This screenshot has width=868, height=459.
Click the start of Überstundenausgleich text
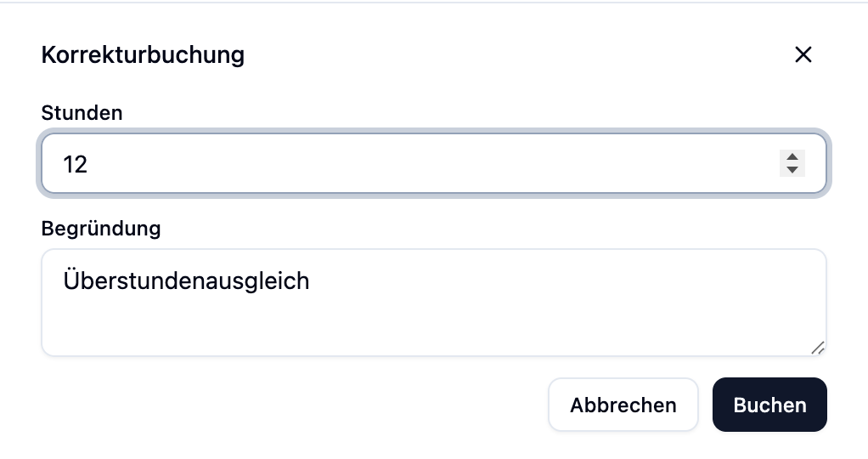(64, 280)
